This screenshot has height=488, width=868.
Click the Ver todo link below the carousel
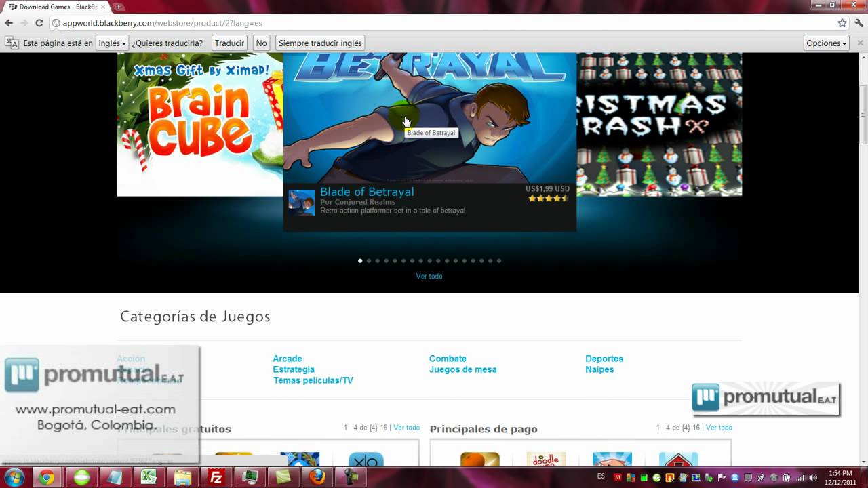click(x=429, y=276)
